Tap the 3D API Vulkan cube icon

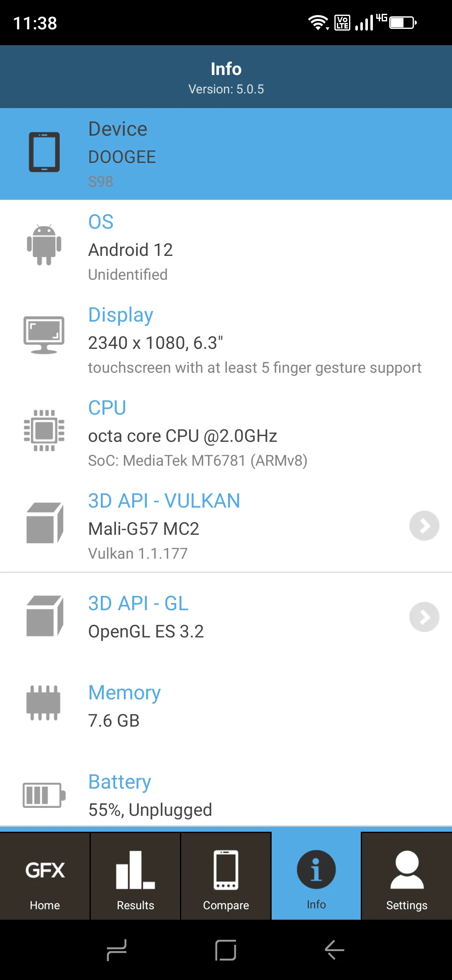coord(45,523)
